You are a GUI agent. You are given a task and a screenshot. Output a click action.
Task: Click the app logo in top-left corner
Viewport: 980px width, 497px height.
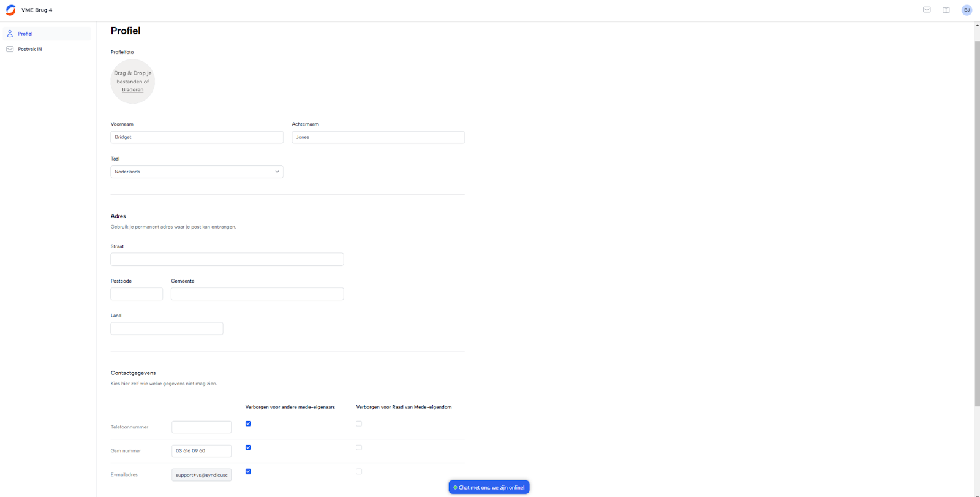10,10
